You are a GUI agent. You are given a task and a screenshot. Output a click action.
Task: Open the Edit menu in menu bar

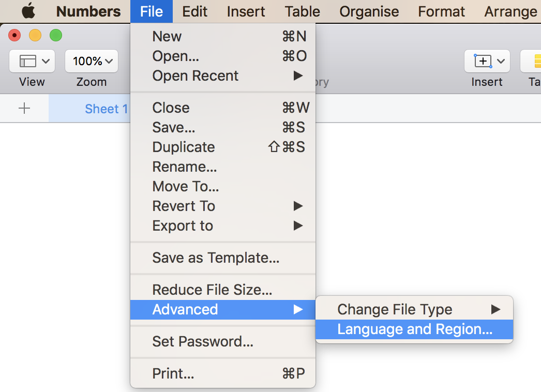pyautogui.click(x=195, y=11)
